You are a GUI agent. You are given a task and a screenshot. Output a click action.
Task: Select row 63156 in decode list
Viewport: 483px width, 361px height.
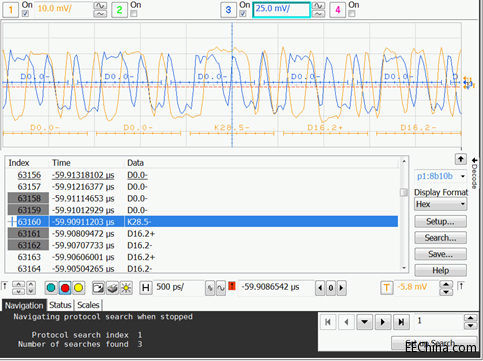(203, 175)
